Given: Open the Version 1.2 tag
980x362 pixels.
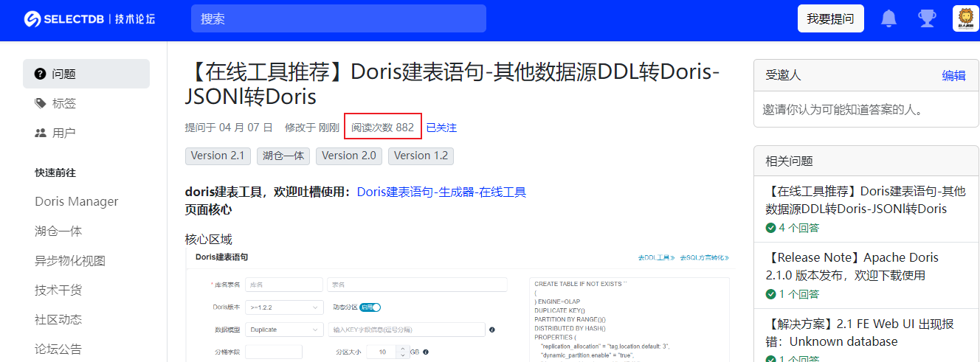Looking at the screenshot, I should point(421,156).
